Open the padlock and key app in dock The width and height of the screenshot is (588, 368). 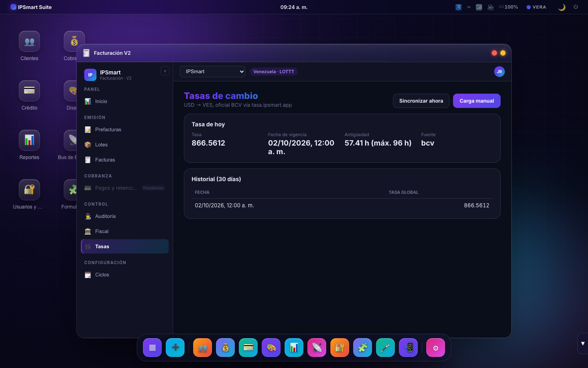coord(340,348)
